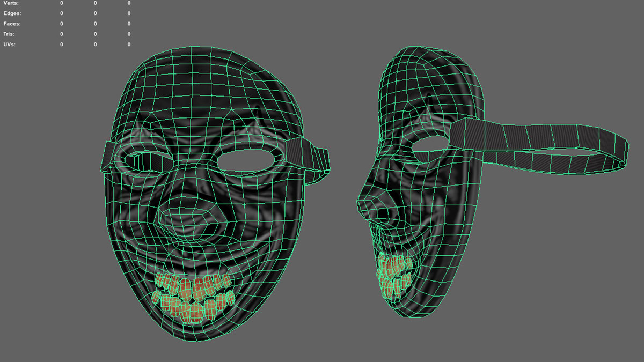Viewport: 644px width, 362px height.
Task: Click the Edges label in the HUD
Action: [12, 13]
